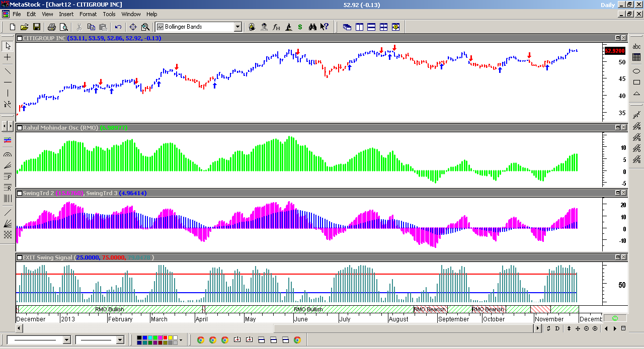Open Print Preview from the toolbar

coord(64,27)
